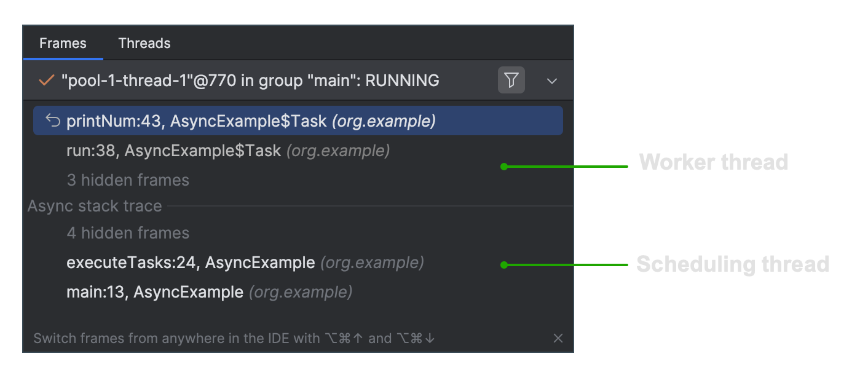
Task: Dismiss the switch frames hint with X
Action: [x=558, y=337]
